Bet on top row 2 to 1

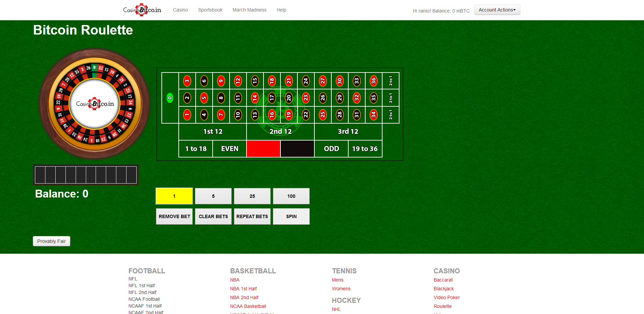click(391, 81)
